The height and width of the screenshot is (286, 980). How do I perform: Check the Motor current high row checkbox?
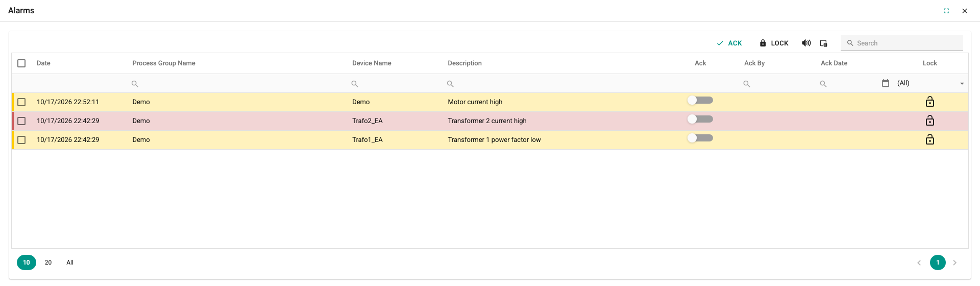click(x=21, y=102)
